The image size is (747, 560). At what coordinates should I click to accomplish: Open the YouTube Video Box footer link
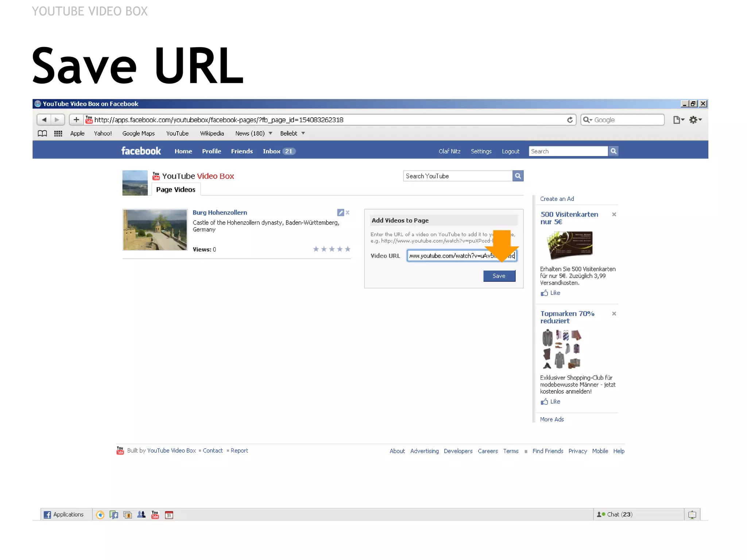point(171,451)
